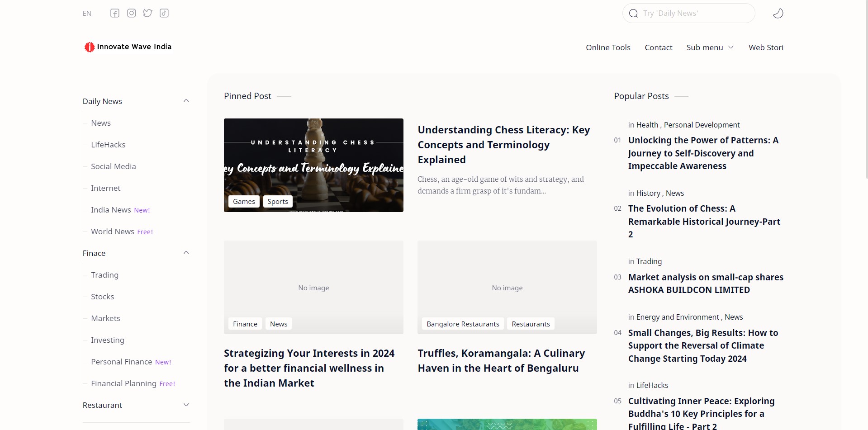The height and width of the screenshot is (430, 868).
Task: Expand the Restaurant sidebar section
Action: tap(186, 405)
